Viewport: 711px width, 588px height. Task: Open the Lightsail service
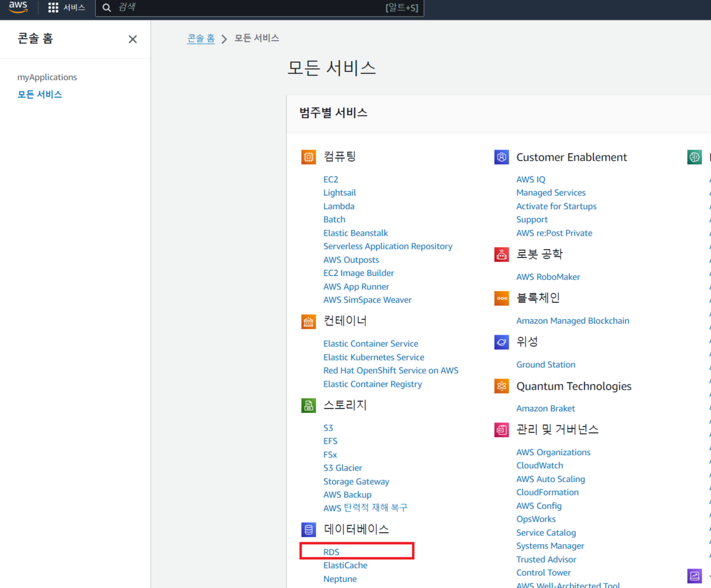point(339,192)
